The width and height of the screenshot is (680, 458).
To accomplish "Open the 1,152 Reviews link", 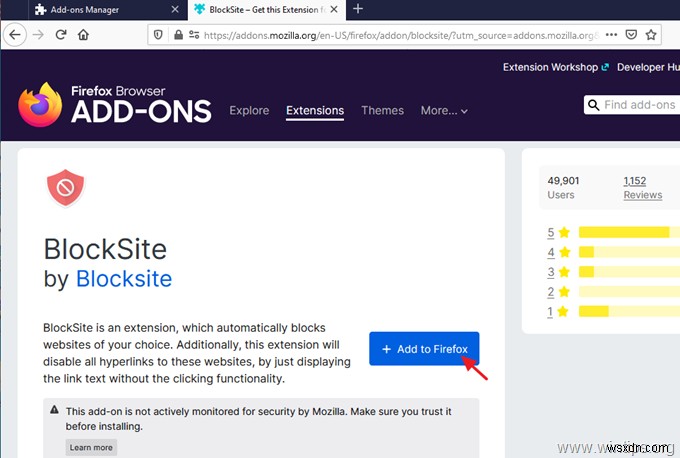I will (x=642, y=187).
